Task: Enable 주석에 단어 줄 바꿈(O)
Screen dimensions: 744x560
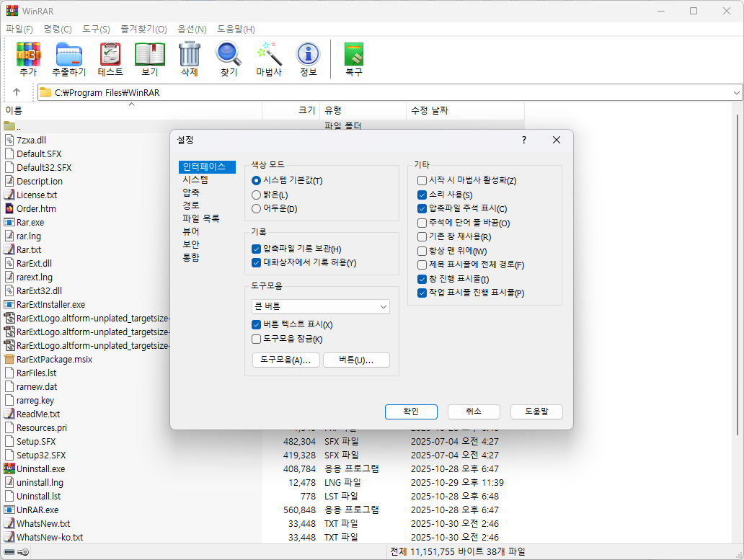Action: click(x=422, y=223)
